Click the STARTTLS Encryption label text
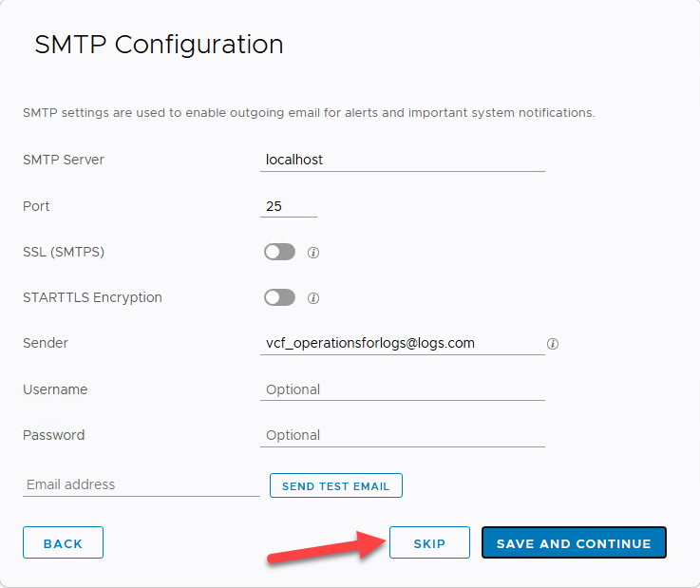The width and height of the screenshot is (700, 588). click(x=92, y=297)
